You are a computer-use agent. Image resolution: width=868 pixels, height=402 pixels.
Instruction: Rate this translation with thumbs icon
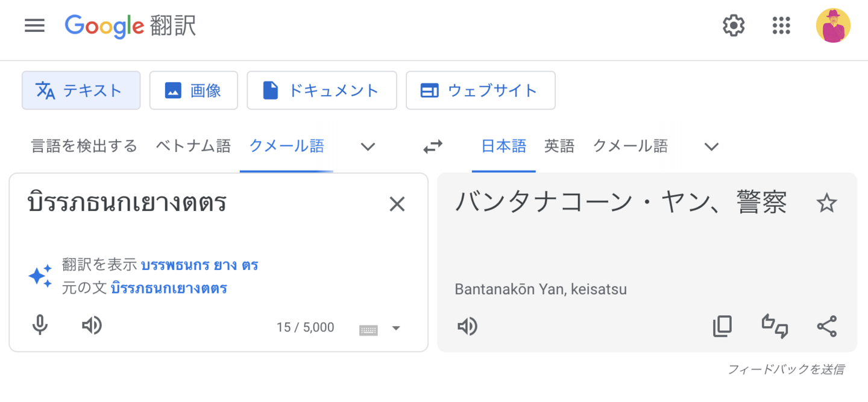click(775, 327)
